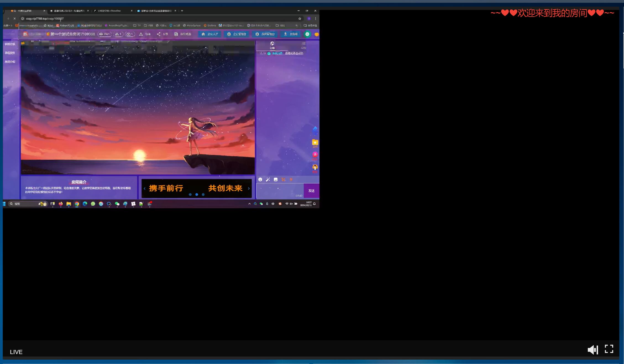Click the 房间简介 heading
Screen dimensions: 624x364
coord(79,182)
